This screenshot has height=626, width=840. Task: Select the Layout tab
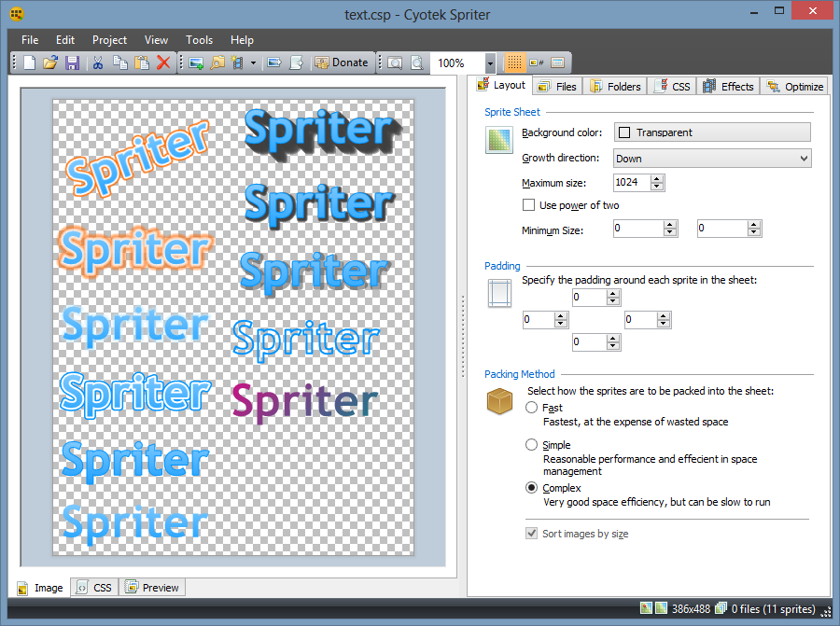(x=502, y=85)
